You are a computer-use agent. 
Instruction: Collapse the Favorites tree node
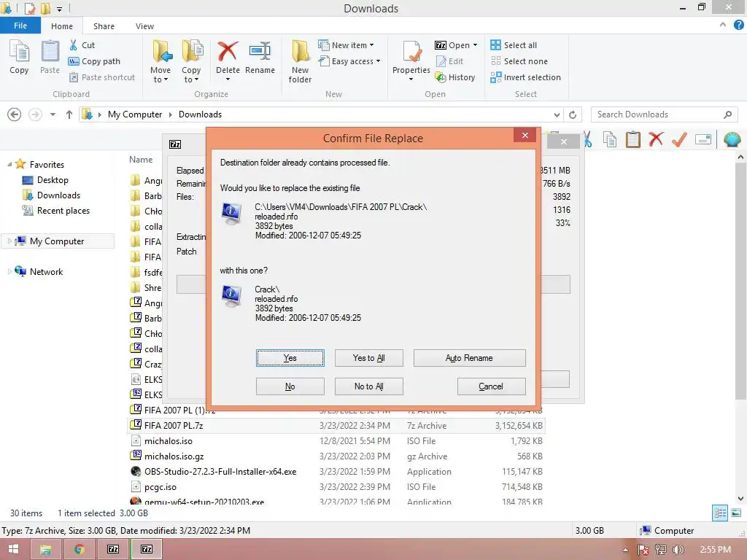click(x=9, y=165)
